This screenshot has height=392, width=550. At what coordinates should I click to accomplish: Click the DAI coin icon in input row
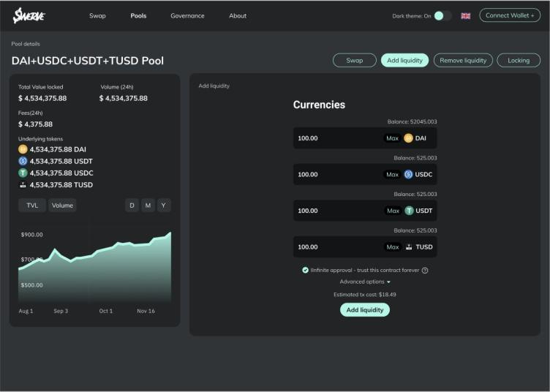pos(408,138)
